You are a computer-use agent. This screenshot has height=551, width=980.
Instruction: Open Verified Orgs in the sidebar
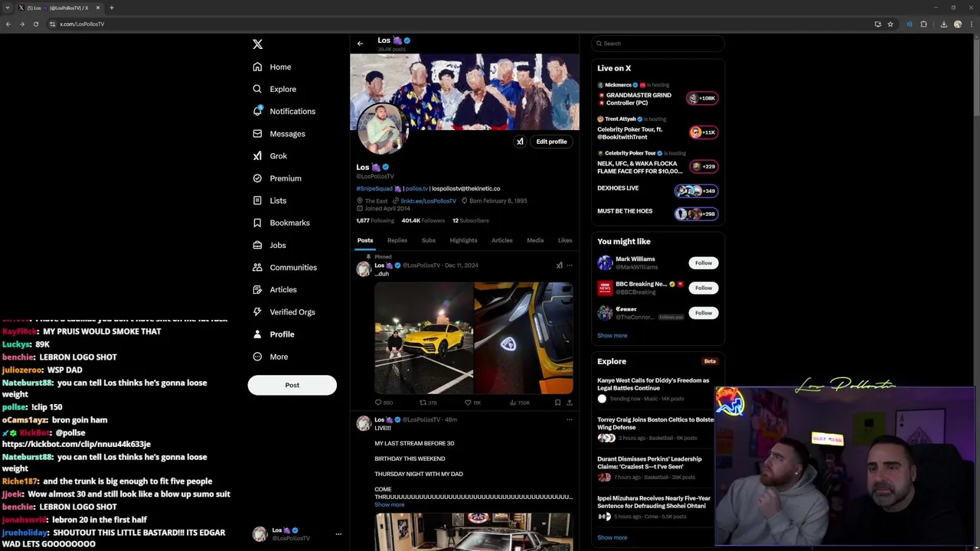pos(283,311)
